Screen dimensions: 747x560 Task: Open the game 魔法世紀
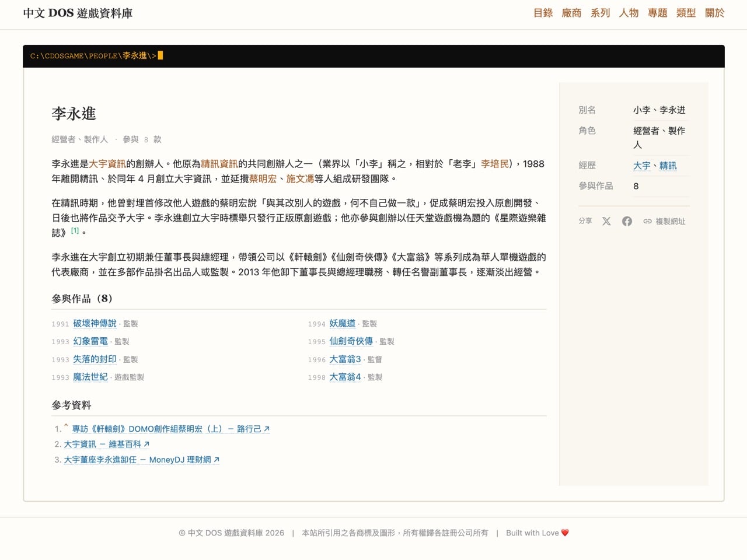[90, 377]
